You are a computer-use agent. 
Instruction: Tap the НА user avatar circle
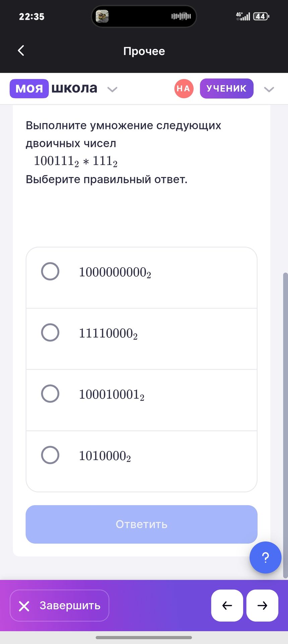184,89
